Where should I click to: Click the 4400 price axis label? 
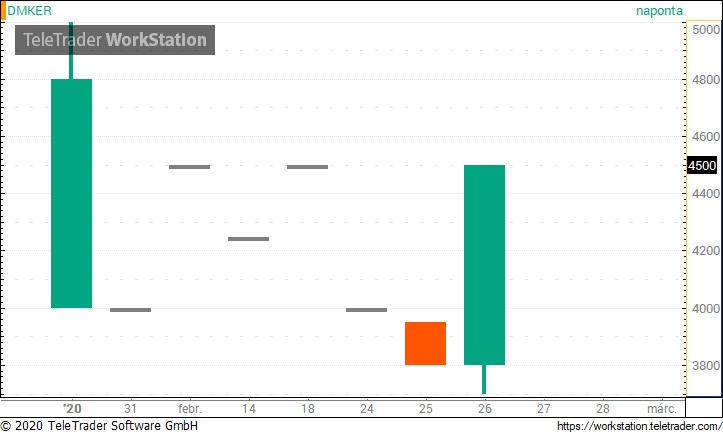pos(705,194)
